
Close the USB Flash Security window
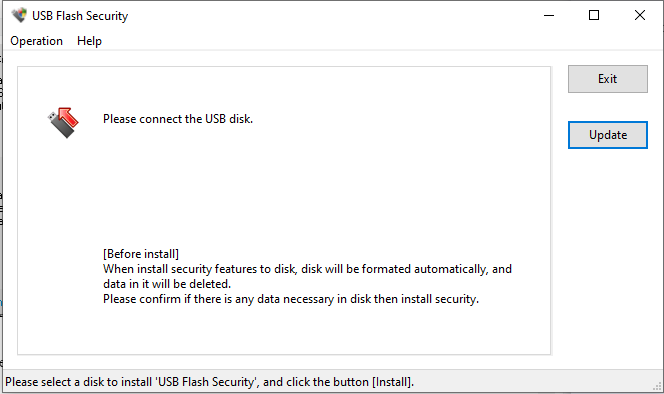tap(640, 15)
